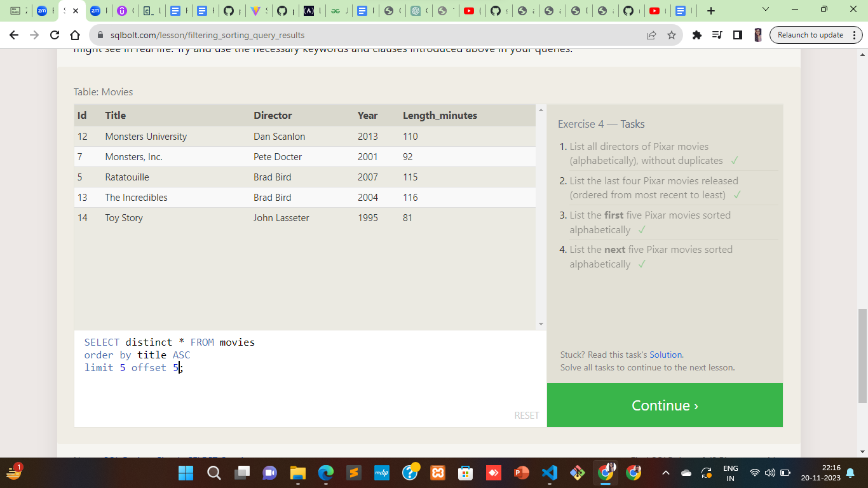Open the Windows Start menu
The width and height of the screenshot is (868, 488).
(x=186, y=473)
